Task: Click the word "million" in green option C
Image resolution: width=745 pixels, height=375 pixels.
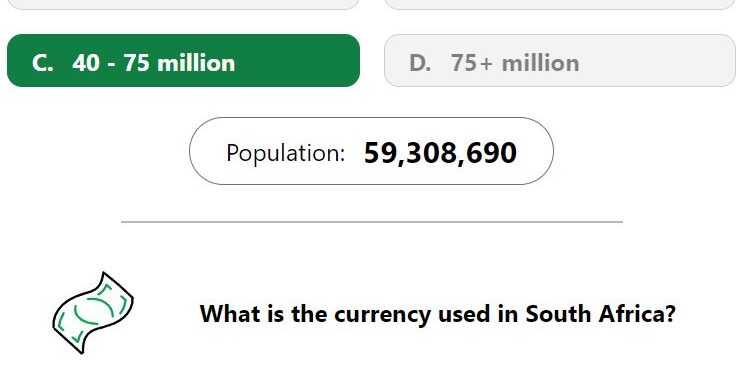Action: point(196,63)
